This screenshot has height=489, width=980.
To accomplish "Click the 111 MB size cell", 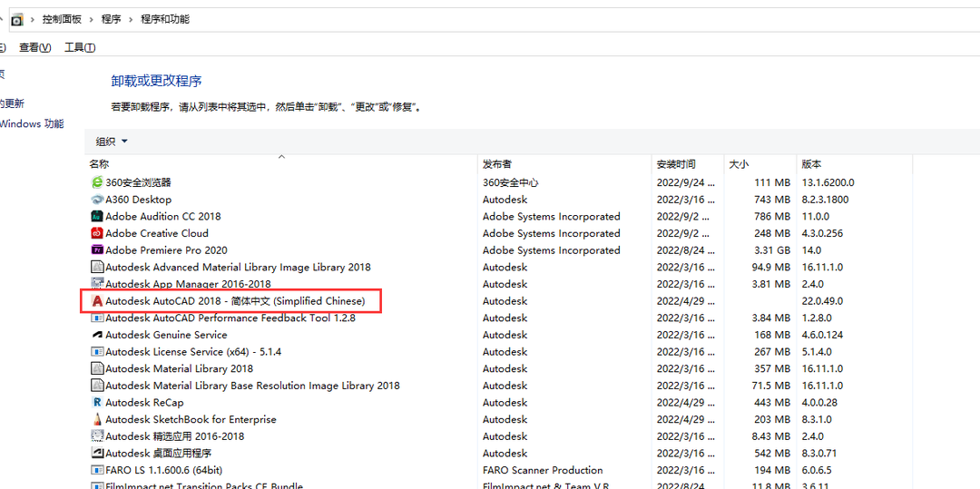I will tap(773, 183).
